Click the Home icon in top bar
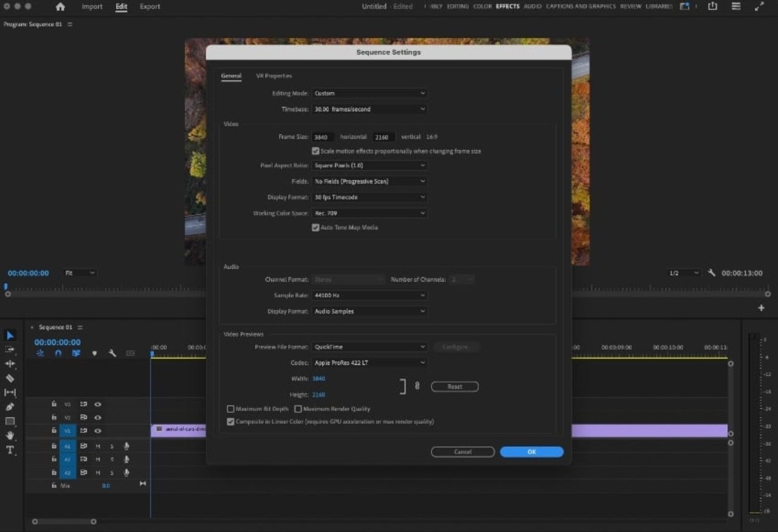Viewport: 778px width, 532px height. (60, 7)
